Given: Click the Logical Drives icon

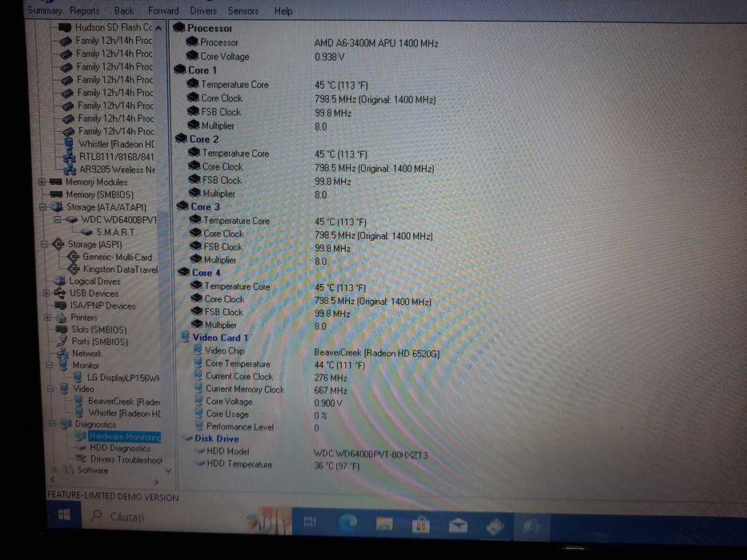Looking at the screenshot, I should click(x=60, y=281).
